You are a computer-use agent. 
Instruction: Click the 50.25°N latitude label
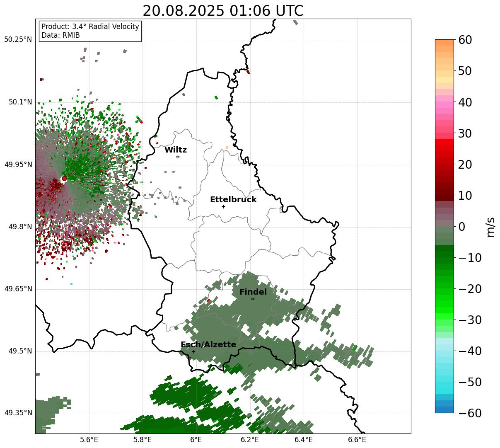18,40
